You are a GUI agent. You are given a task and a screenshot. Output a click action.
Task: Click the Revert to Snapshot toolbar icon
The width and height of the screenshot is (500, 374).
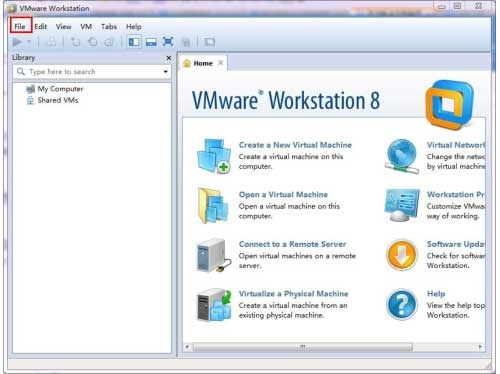pyautogui.click(x=93, y=42)
